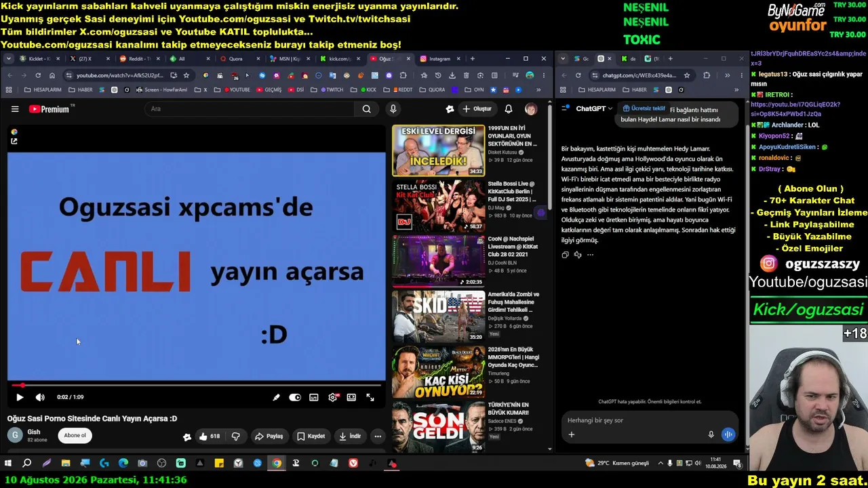Dislike the Oğuz Sasi video
This screenshot has height=488, width=868.
coord(236,436)
